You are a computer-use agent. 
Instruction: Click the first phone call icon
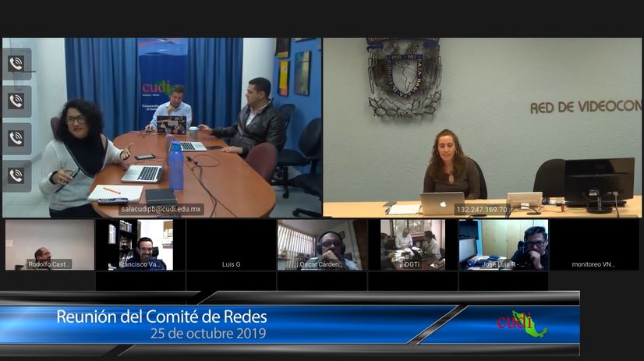(x=16, y=64)
